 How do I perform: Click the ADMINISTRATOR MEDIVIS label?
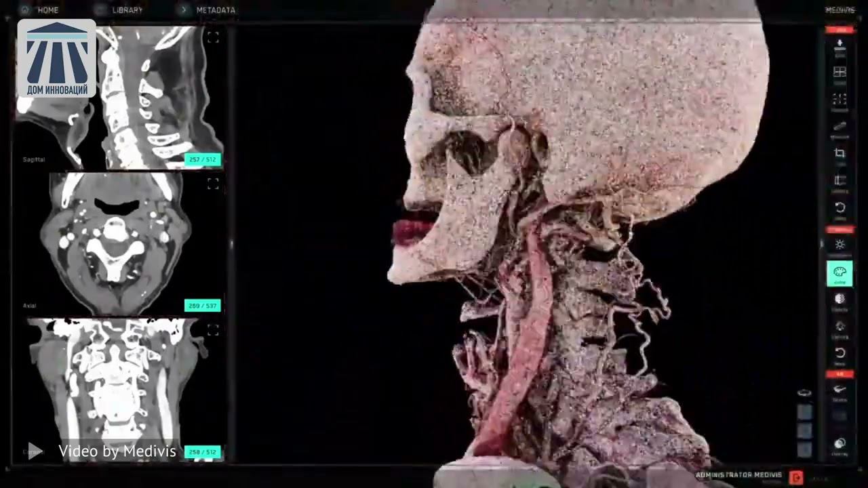coord(738,475)
